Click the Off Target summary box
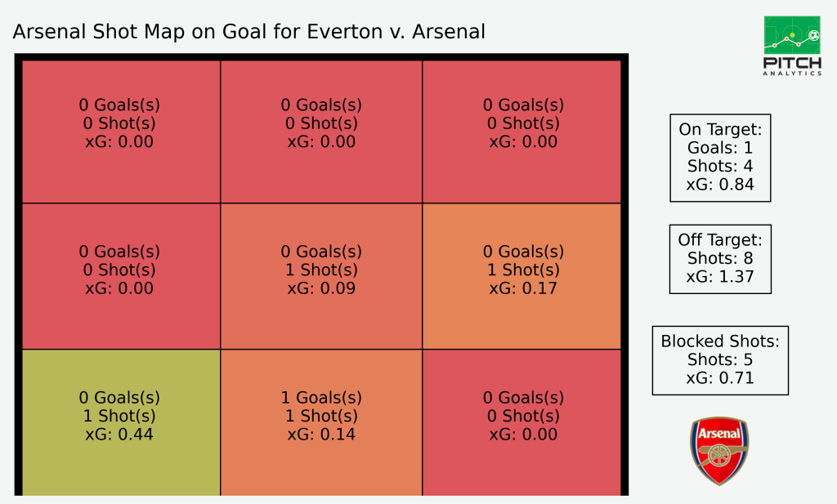 click(720, 259)
